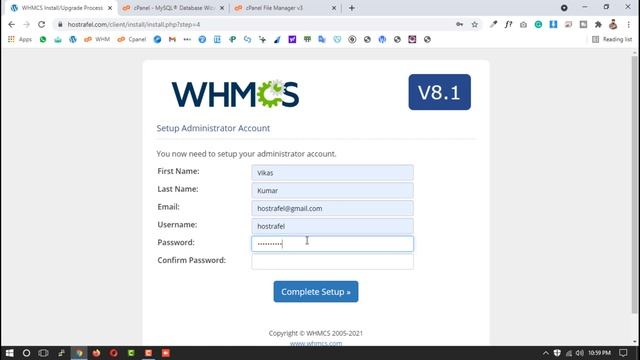Click the Username input field
This screenshot has height=360, width=640.
click(x=332, y=226)
